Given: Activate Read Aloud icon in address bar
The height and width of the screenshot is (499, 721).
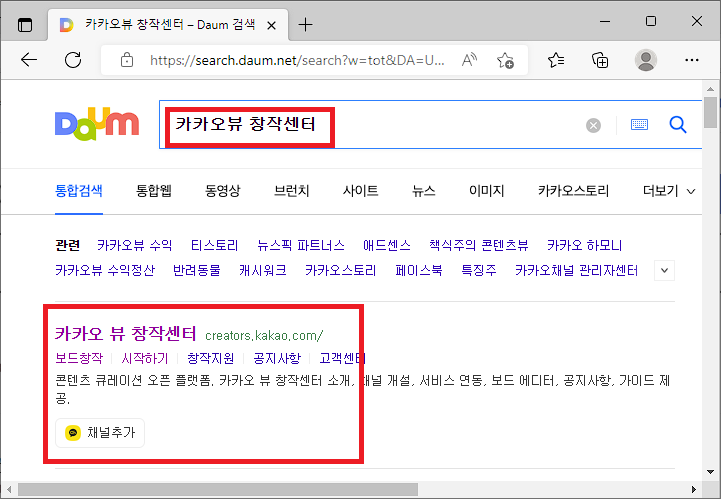Looking at the screenshot, I should click(469, 60).
